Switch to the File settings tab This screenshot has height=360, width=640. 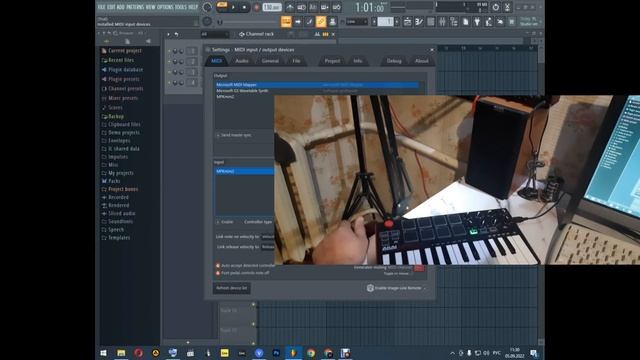[296, 61]
